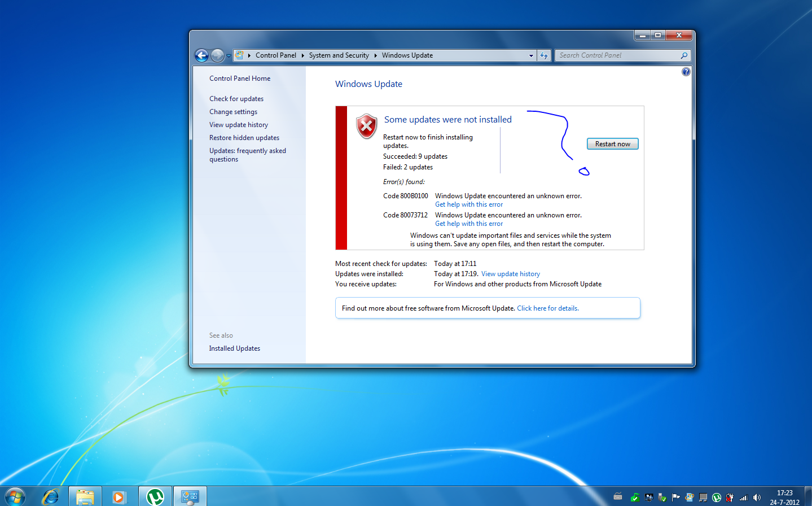Click the Code 80073712 text
812x506 pixels.
tap(406, 215)
